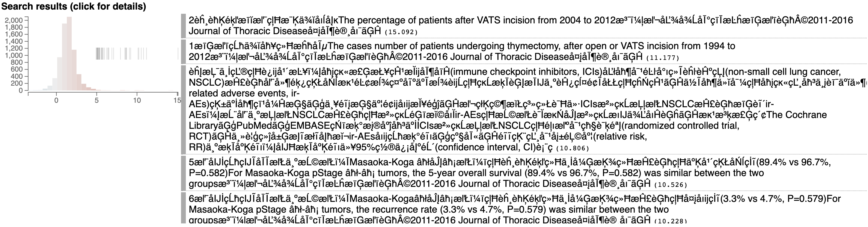Image resolution: width=868 pixels, height=227 pixels.
Task: Click the score value 10.806
Action: coord(572,149)
